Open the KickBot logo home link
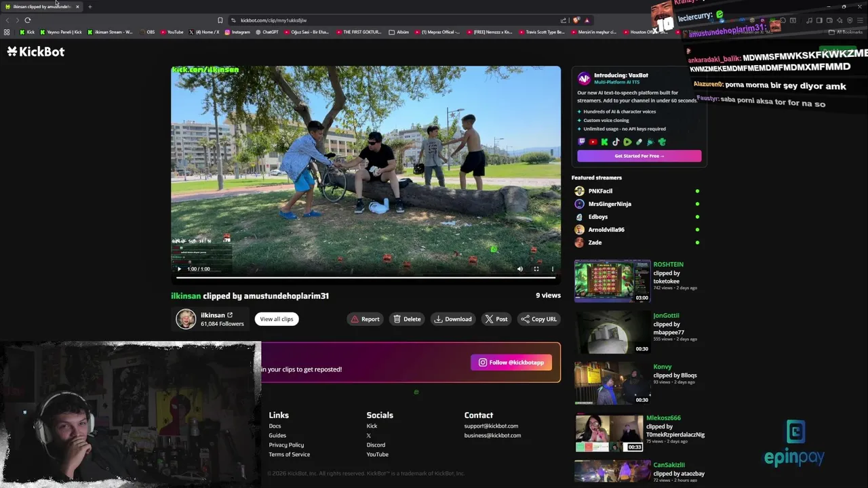 tap(36, 52)
